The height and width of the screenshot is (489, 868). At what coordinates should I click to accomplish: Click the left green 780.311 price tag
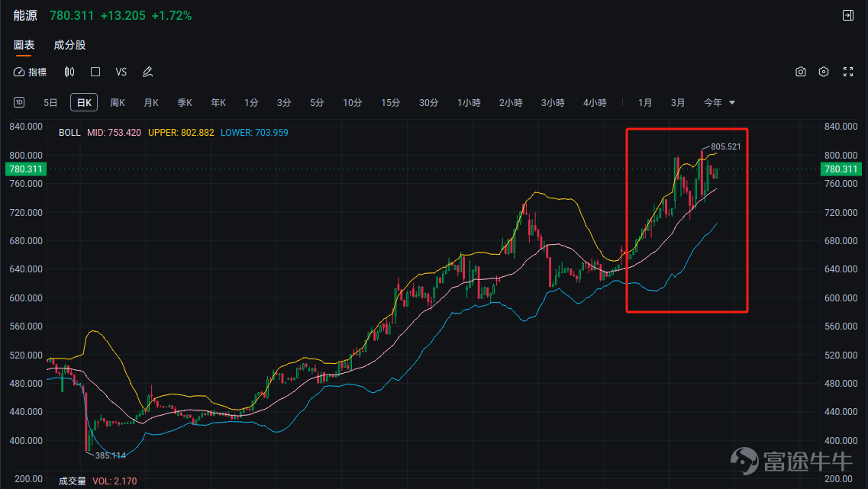click(x=25, y=169)
